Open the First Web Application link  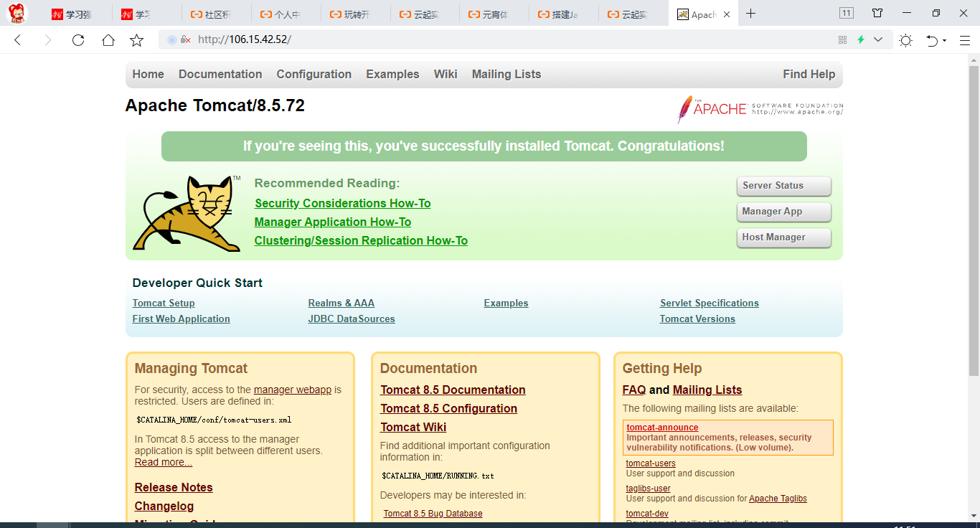(182, 319)
